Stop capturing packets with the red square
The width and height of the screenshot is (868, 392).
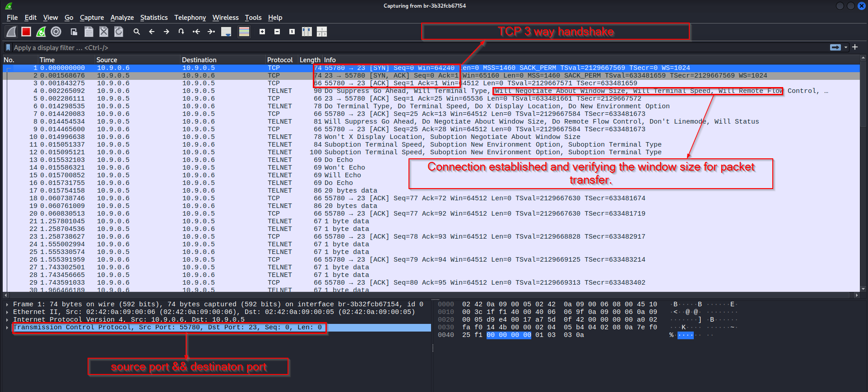(26, 32)
